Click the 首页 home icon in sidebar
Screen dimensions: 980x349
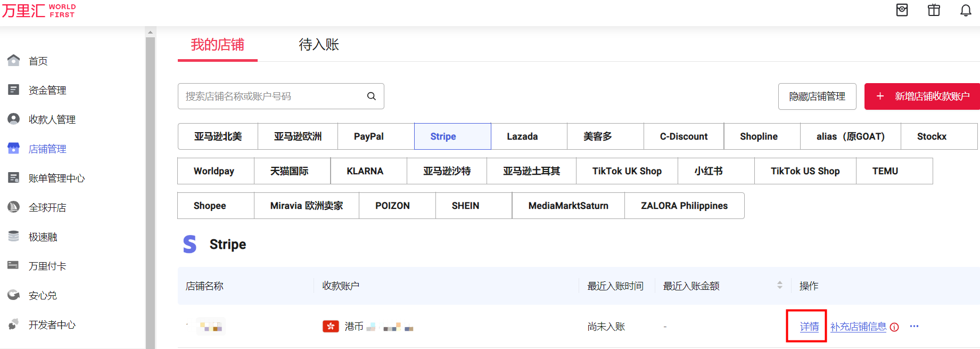pos(14,61)
